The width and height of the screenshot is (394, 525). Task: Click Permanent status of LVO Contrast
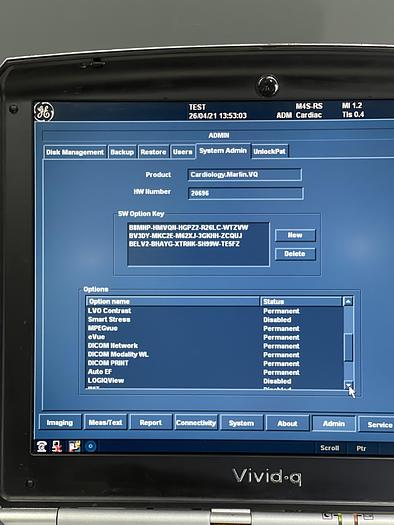pos(281,311)
